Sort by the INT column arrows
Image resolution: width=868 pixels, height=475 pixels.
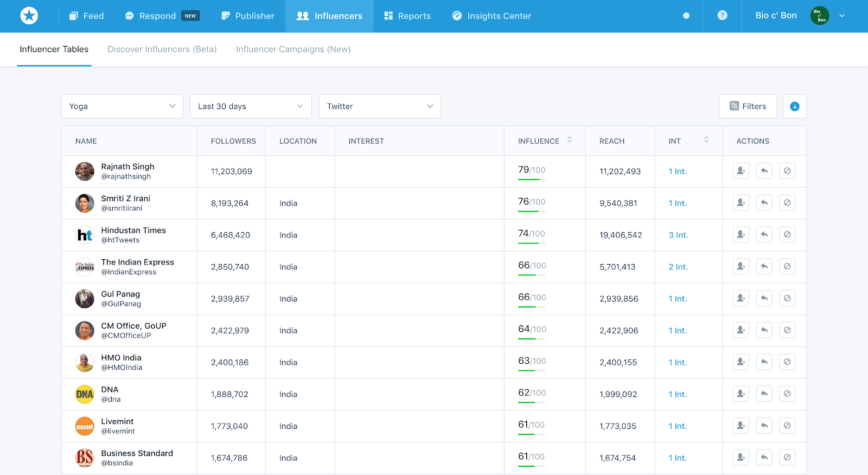click(x=706, y=140)
